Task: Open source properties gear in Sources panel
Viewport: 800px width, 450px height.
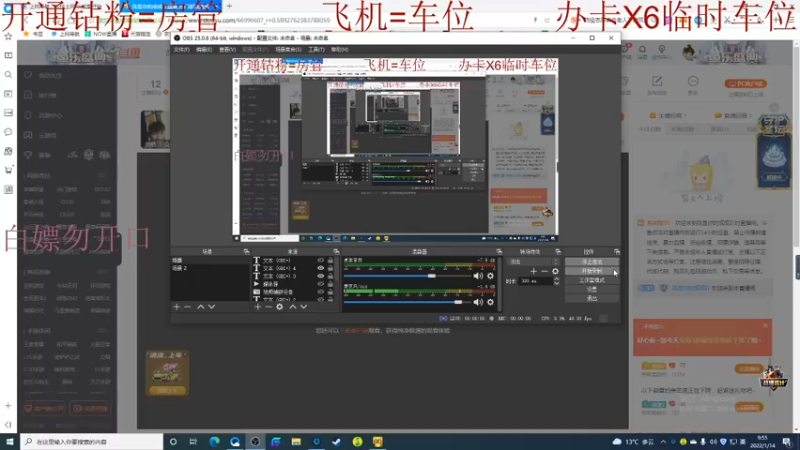Action: [280, 307]
